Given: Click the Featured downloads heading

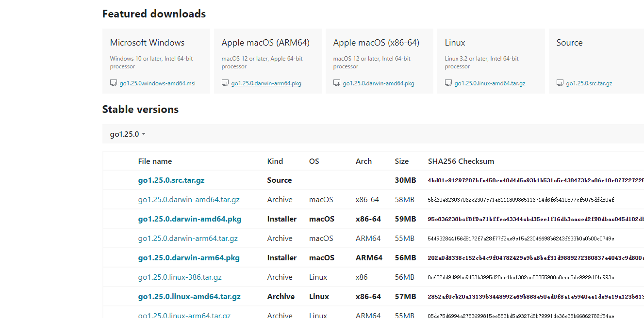Looking at the screenshot, I should tap(154, 14).
